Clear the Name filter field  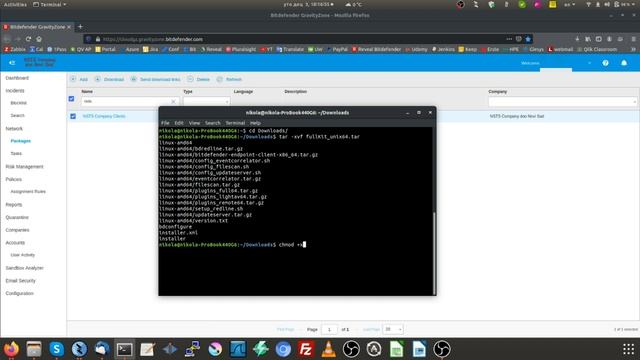[x=173, y=101]
